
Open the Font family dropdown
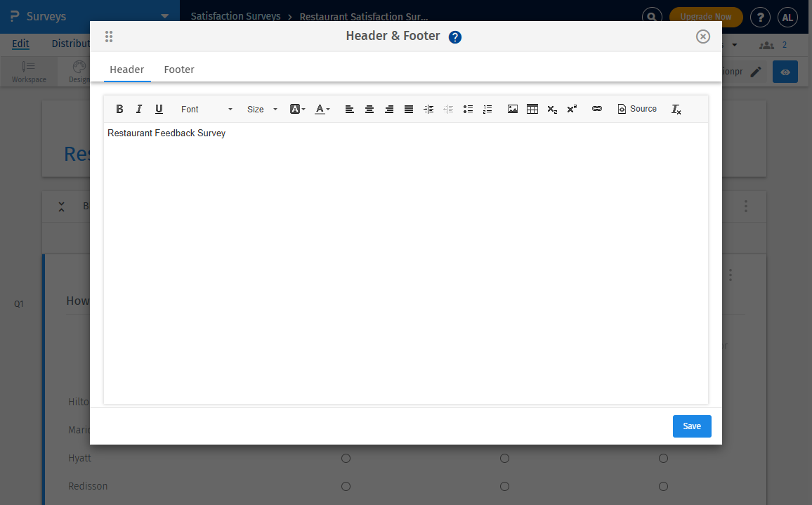pos(206,109)
